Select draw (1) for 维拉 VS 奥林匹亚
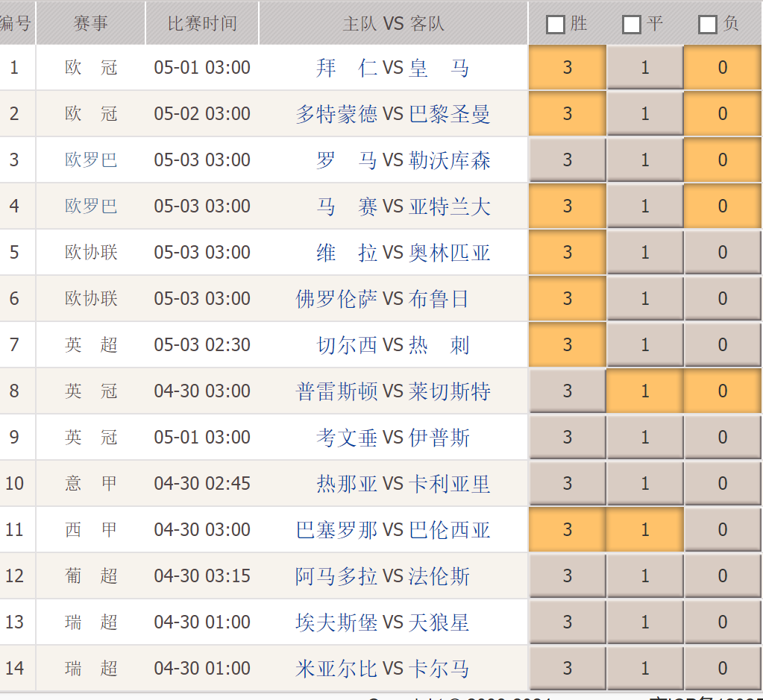The width and height of the screenshot is (763, 700). click(x=645, y=253)
